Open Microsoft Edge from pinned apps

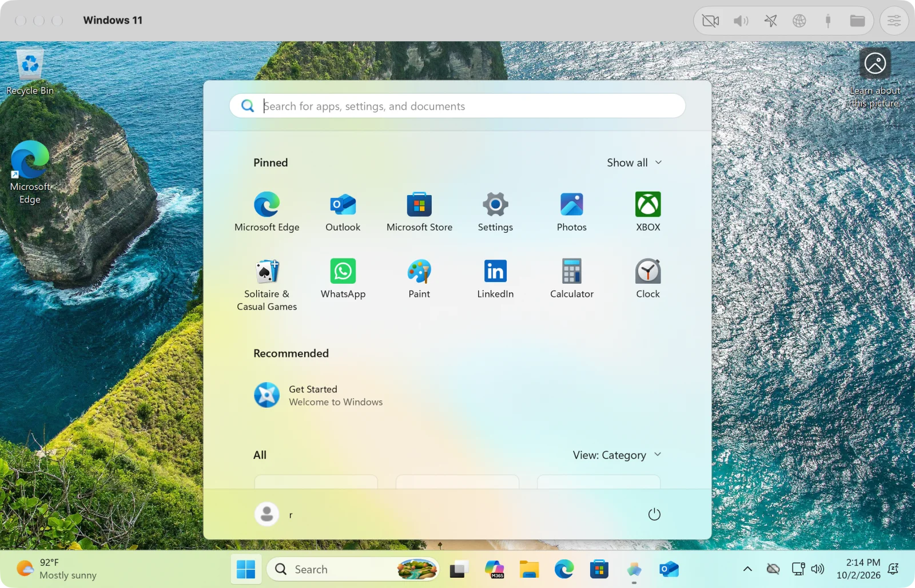266,212
